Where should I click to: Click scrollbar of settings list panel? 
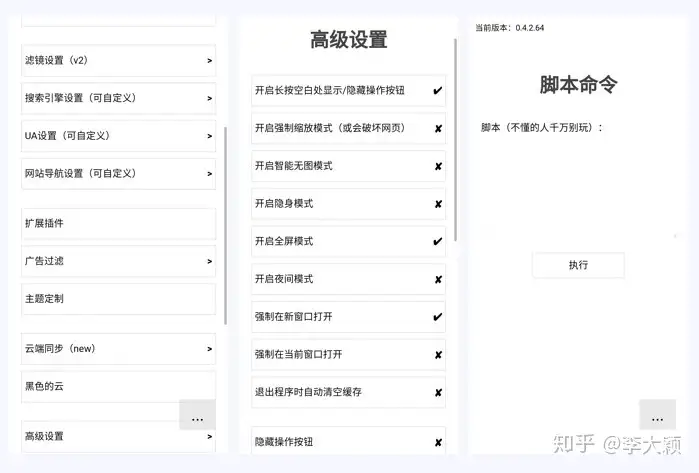[x=225, y=226]
